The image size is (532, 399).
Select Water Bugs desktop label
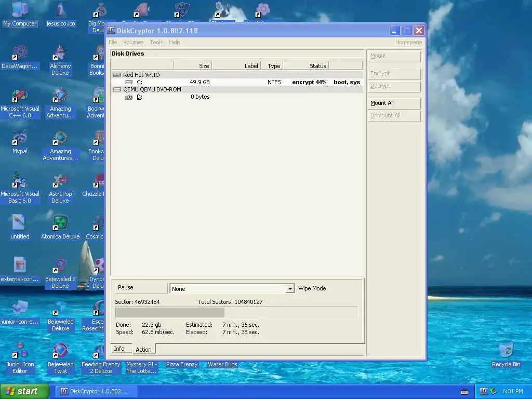point(222,364)
